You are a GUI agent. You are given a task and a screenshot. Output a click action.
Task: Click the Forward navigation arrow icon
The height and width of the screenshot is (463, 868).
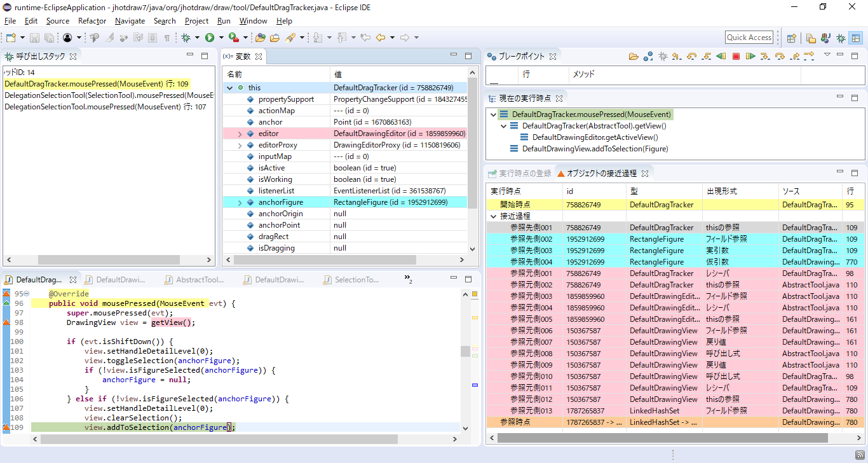pos(404,38)
